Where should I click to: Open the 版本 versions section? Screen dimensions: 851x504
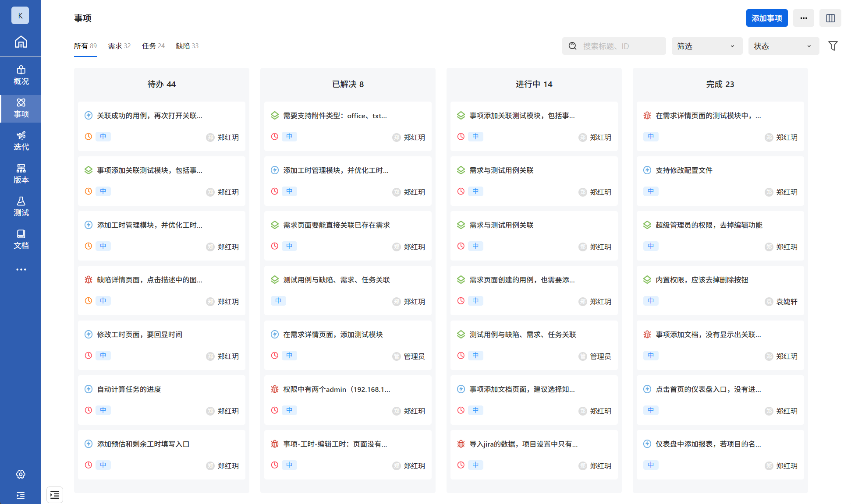tap(21, 174)
